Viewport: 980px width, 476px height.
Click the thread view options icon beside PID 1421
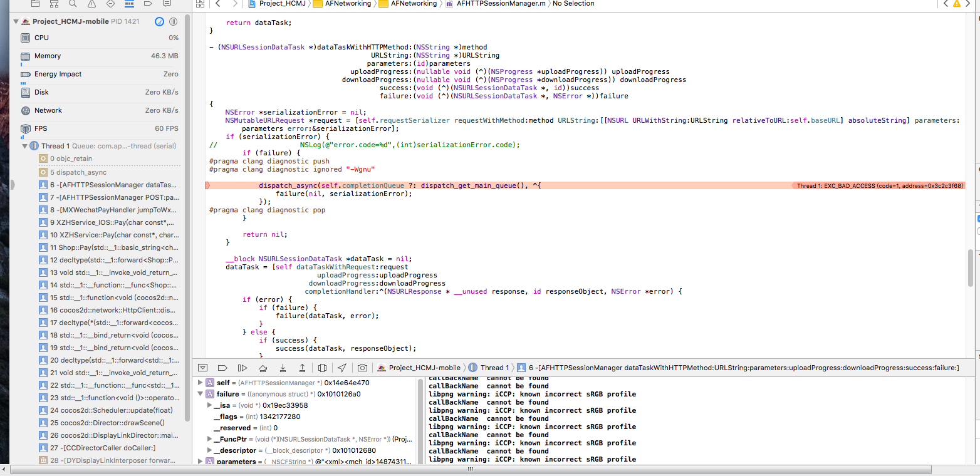pos(173,21)
